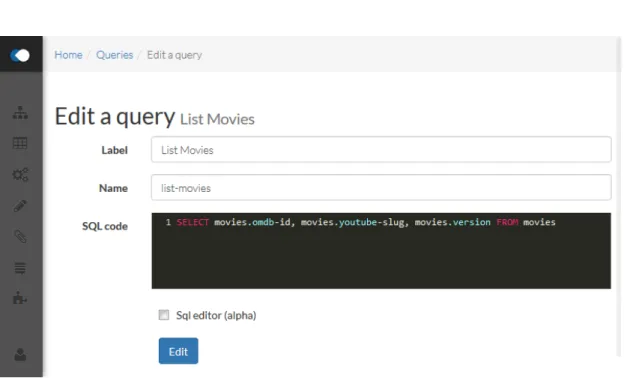Screen dimensions: 624x378
Task: Click the 'Sql editor (alpha)' label text
Action: 216,316
